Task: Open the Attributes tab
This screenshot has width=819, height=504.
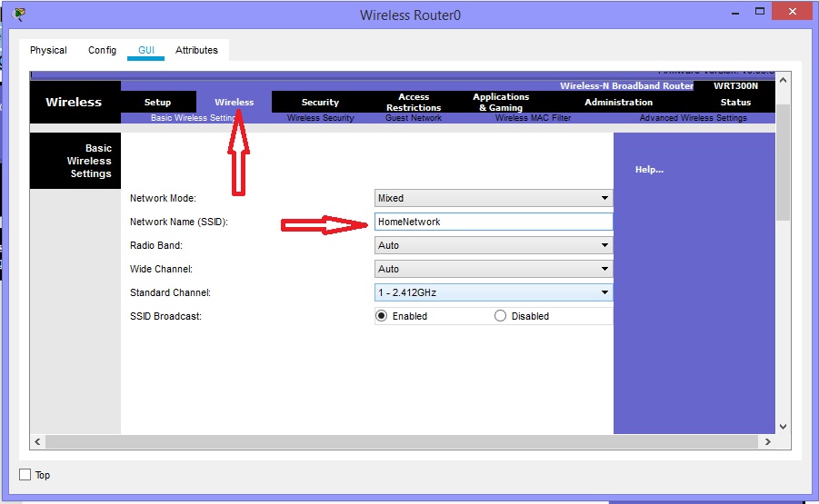Action: tap(196, 50)
